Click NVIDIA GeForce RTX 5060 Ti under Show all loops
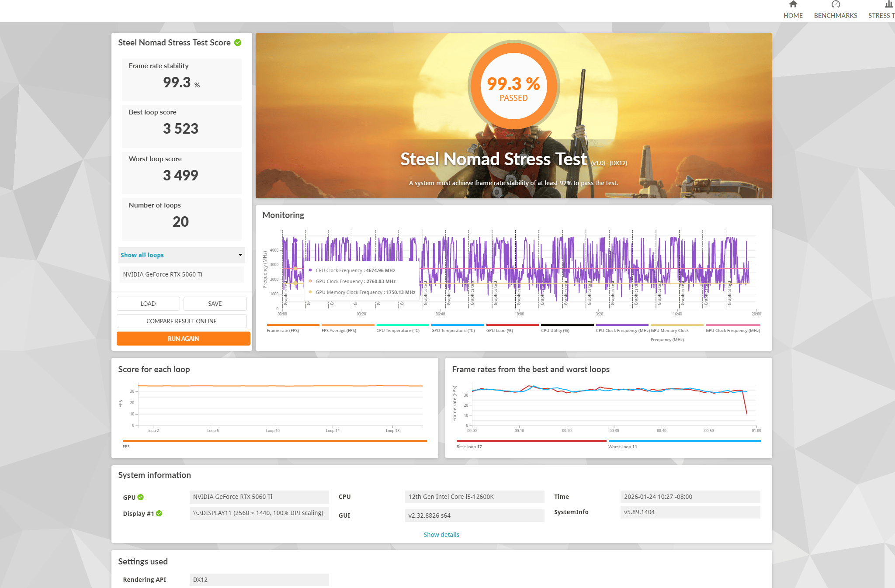 click(x=182, y=274)
